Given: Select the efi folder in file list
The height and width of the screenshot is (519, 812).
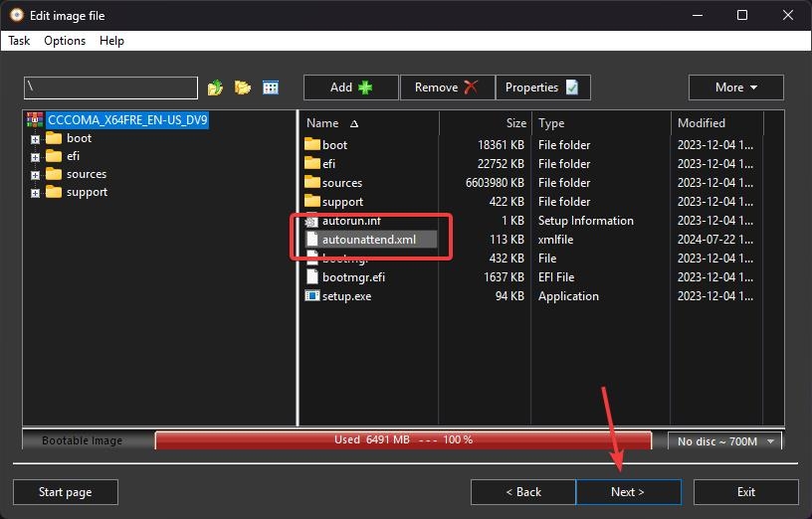Looking at the screenshot, I should point(328,163).
